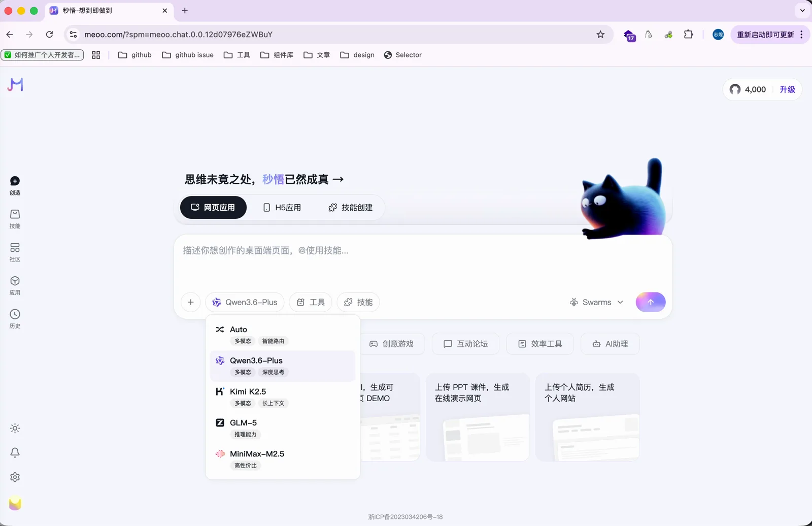Select the GLM-5 model
Screen dimensions: 812x526
[x=283, y=428]
